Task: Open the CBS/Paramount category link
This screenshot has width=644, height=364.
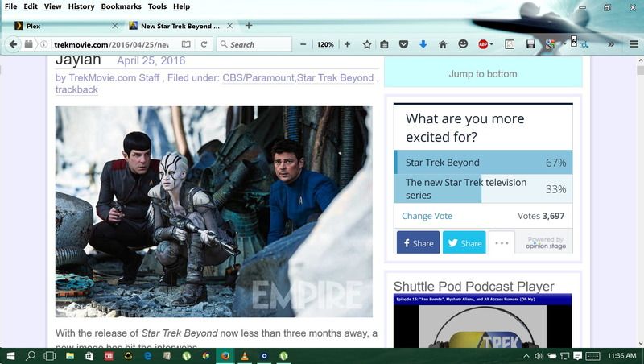Action: [x=258, y=77]
